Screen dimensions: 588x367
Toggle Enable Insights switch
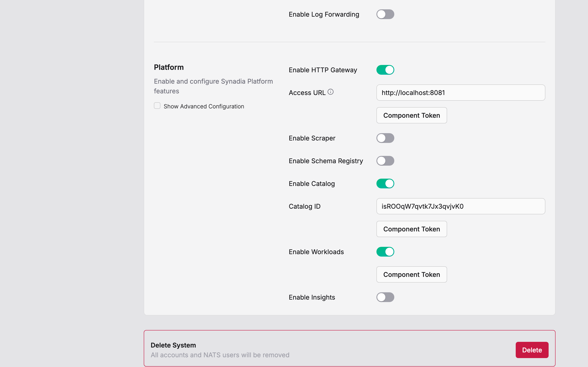pos(385,297)
